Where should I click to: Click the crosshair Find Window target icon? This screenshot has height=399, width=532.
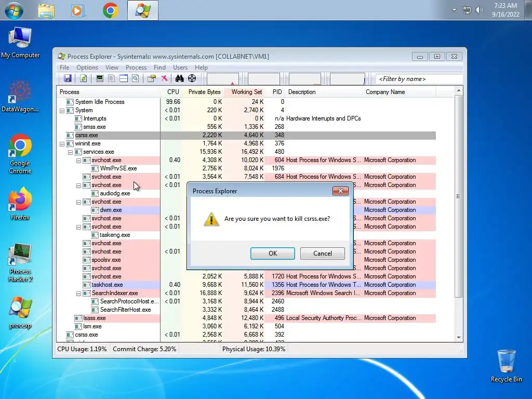click(x=192, y=79)
